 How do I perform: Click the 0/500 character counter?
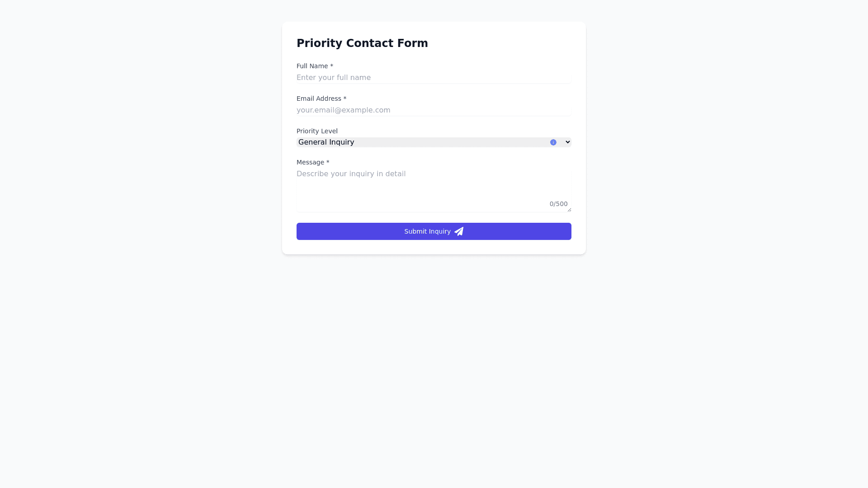tap(558, 204)
